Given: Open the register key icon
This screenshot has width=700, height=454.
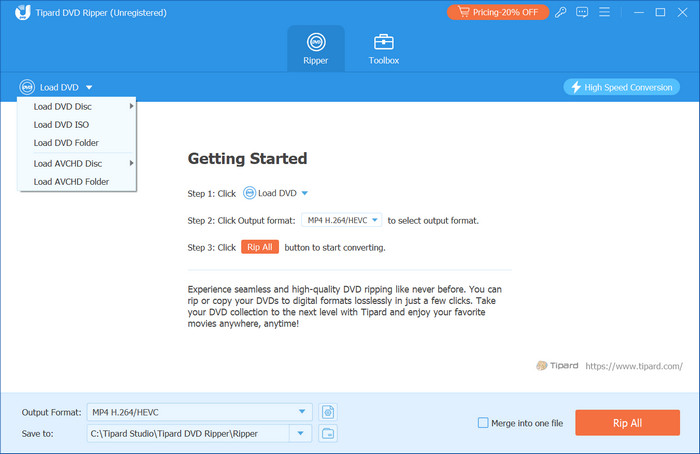Looking at the screenshot, I should 561,12.
